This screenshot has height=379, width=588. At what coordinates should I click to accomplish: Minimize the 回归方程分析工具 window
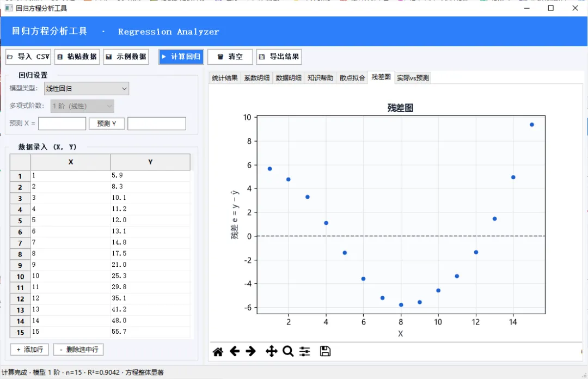527,8
